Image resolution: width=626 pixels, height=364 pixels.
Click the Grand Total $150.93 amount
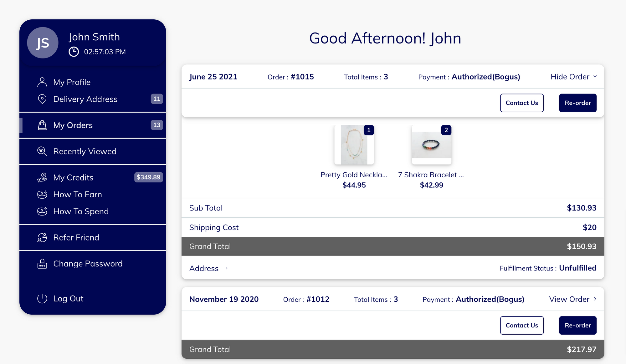click(582, 246)
